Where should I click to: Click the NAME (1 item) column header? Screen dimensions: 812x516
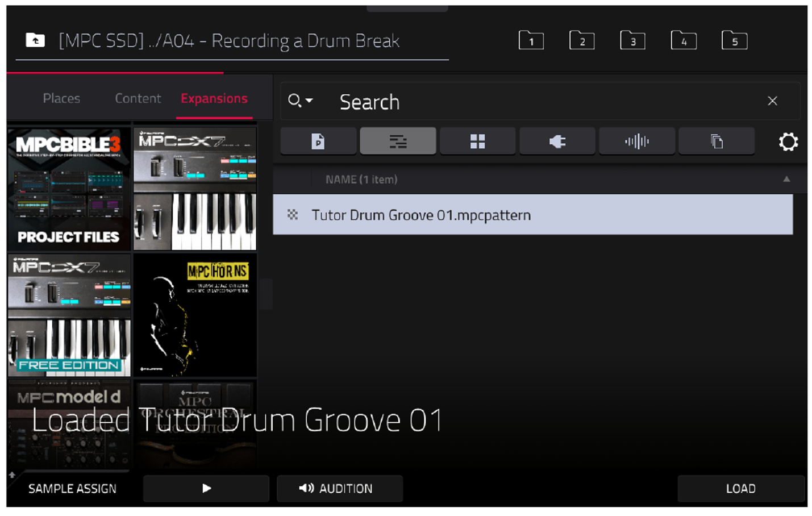click(361, 180)
